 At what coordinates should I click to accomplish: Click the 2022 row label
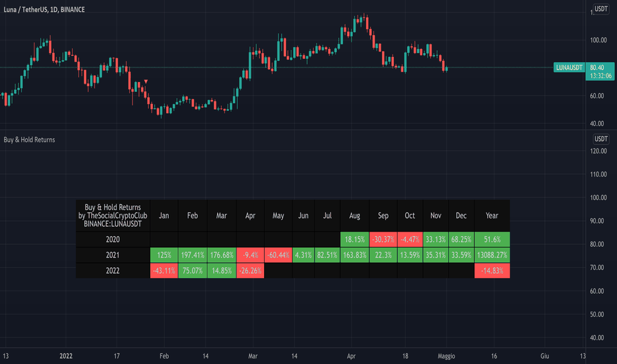coord(113,271)
